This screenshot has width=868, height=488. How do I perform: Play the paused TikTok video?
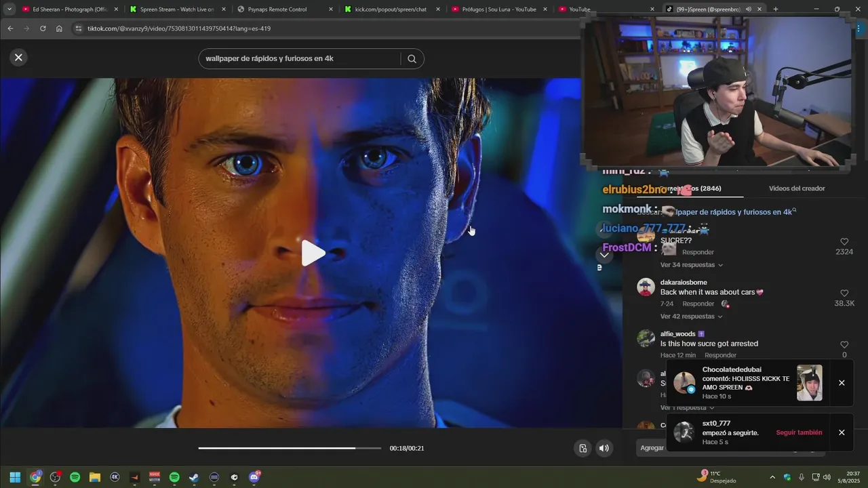(313, 253)
